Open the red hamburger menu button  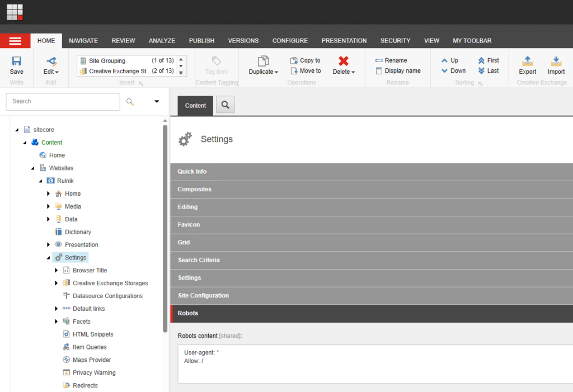[x=15, y=41]
